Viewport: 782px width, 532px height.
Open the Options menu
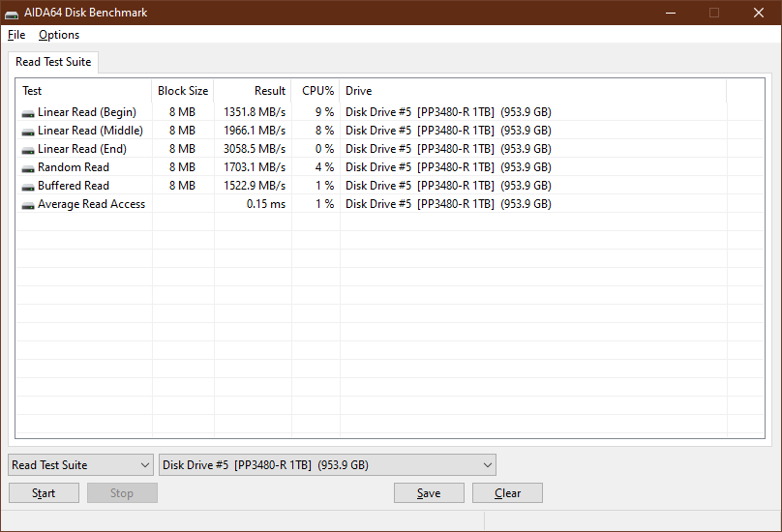tap(59, 35)
